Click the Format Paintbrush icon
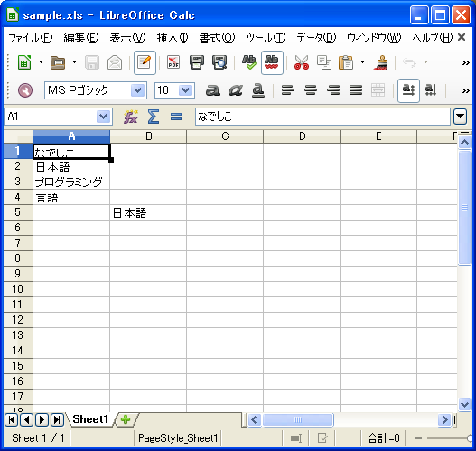Screen dimensions: 476x451 tap(381, 62)
